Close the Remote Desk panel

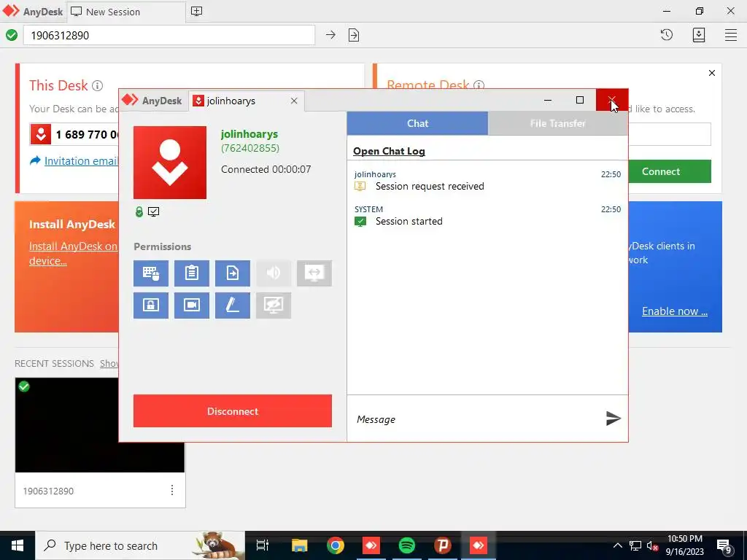coord(712,73)
